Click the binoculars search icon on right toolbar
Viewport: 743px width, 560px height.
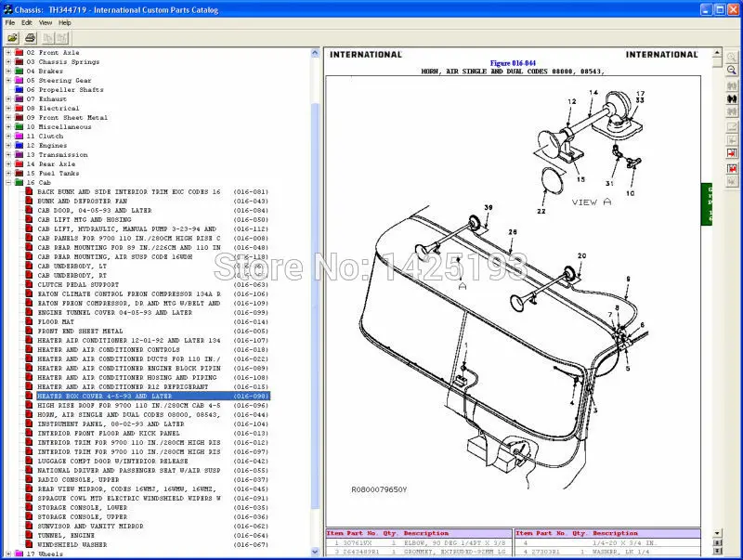pos(730,99)
